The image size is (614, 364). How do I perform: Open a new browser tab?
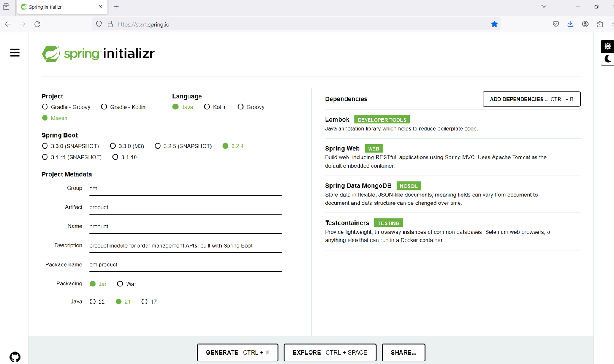coord(116,7)
